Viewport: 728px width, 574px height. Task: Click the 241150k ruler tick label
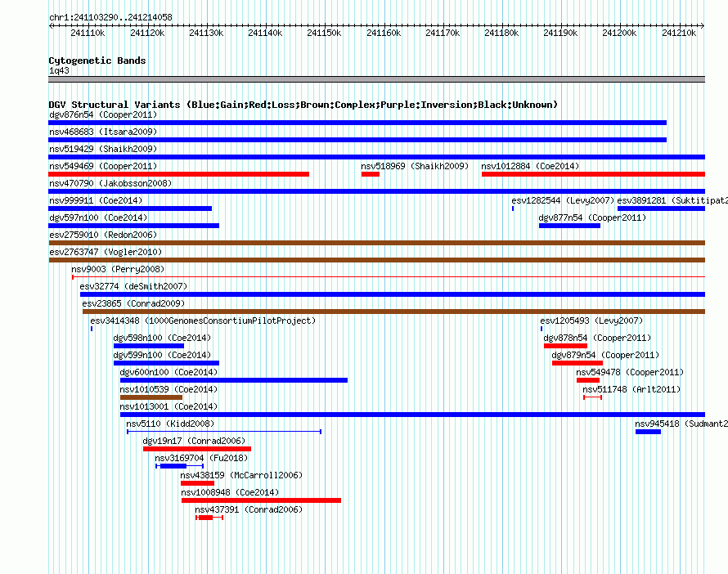point(324,33)
